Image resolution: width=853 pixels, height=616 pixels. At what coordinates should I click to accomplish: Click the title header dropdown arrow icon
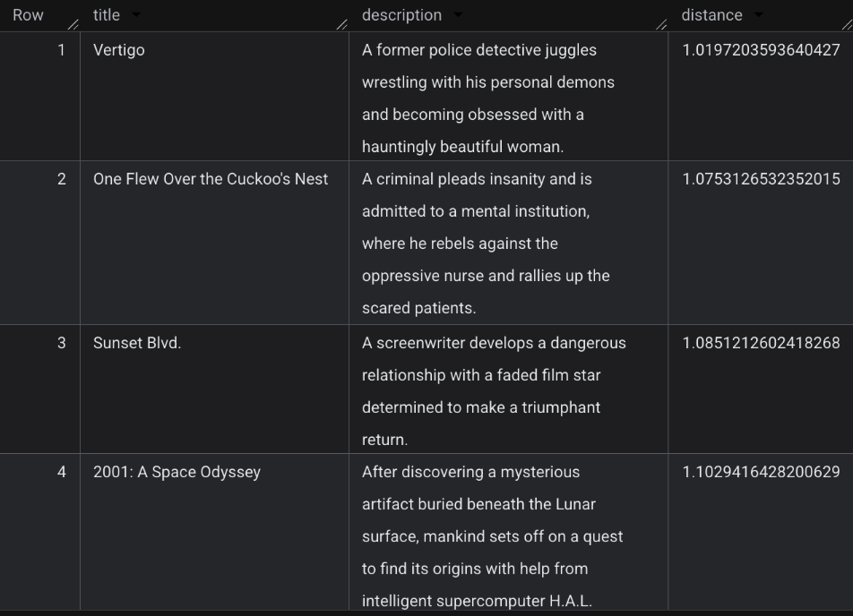(x=134, y=15)
